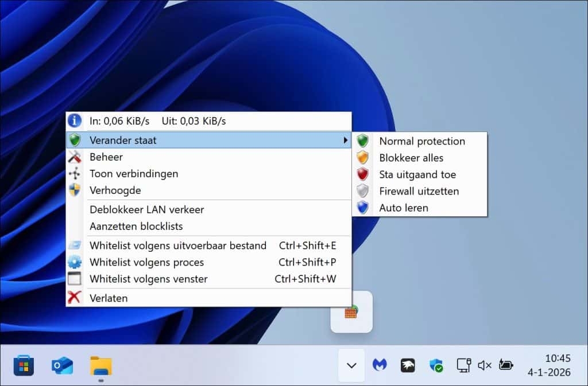588x386 pixels.
Task: Open the Malwarebytes tray icon
Action: pos(380,365)
